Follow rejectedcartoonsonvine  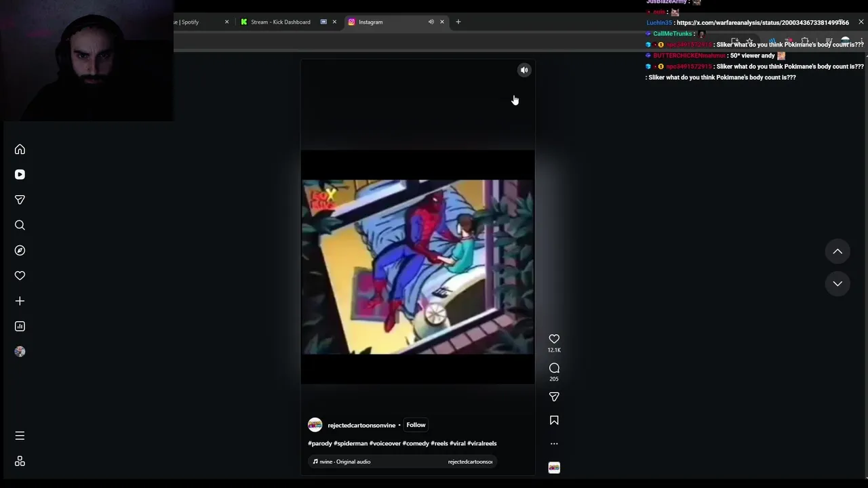[416, 425]
